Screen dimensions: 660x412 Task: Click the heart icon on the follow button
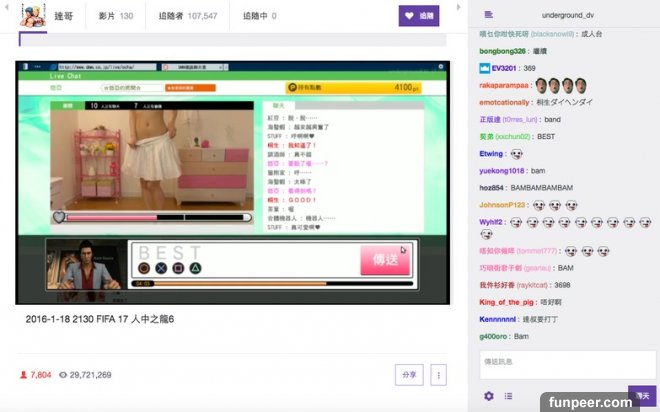(409, 16)
